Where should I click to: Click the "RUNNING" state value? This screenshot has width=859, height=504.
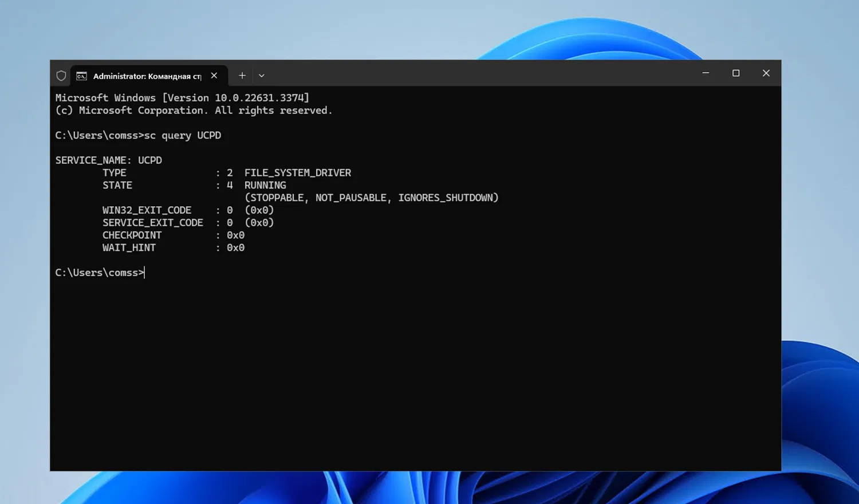tap(265, 186)
